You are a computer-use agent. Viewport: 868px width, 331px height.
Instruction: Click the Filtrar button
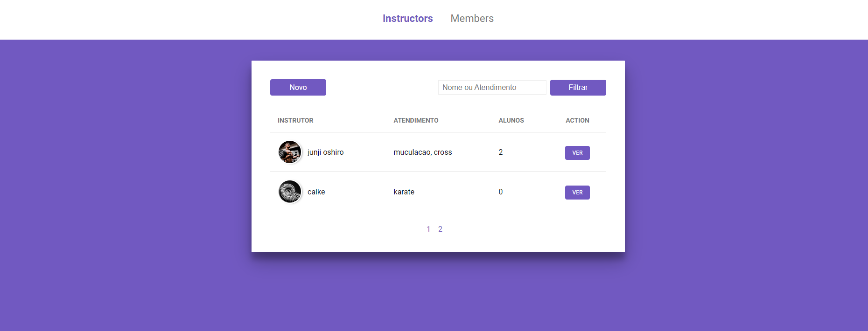click(578, 87)
